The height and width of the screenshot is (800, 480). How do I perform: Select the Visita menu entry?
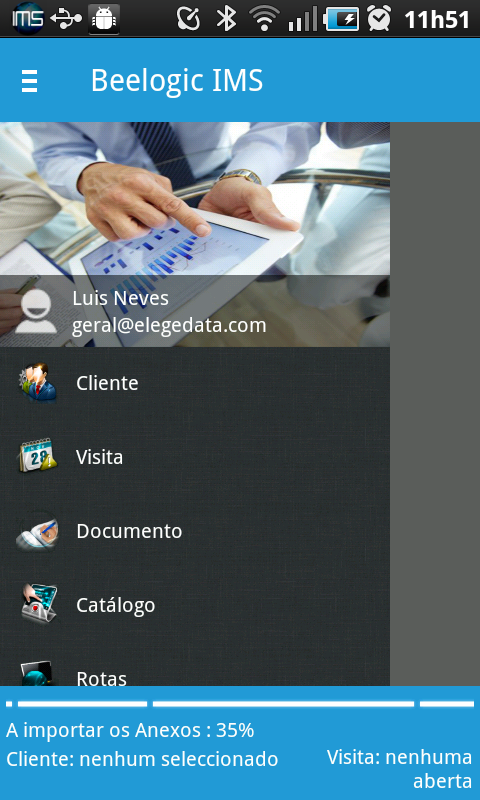195,457
